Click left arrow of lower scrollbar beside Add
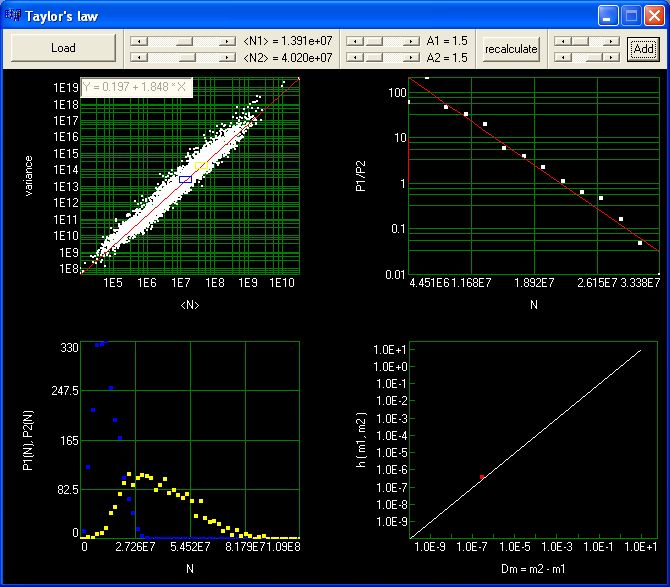670x587 pixels. pyautogui.click(x=563, y=57)
